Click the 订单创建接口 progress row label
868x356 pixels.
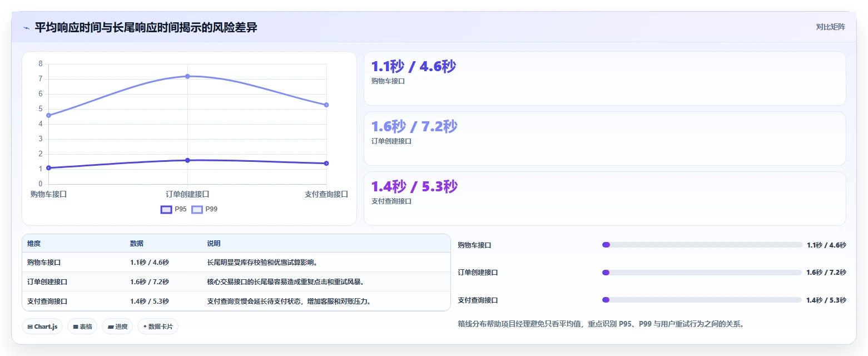[x=478, y=273]
